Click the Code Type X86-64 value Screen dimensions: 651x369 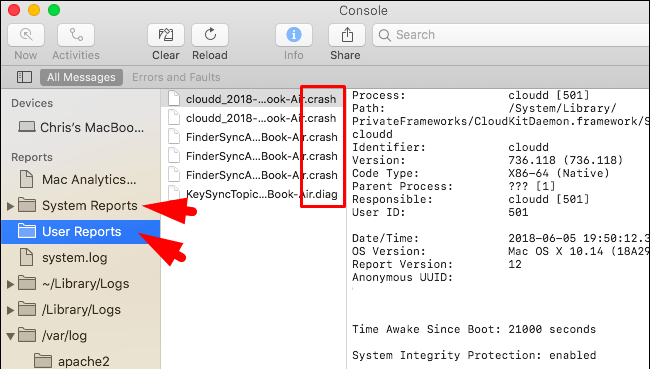[x=558, y=173]
